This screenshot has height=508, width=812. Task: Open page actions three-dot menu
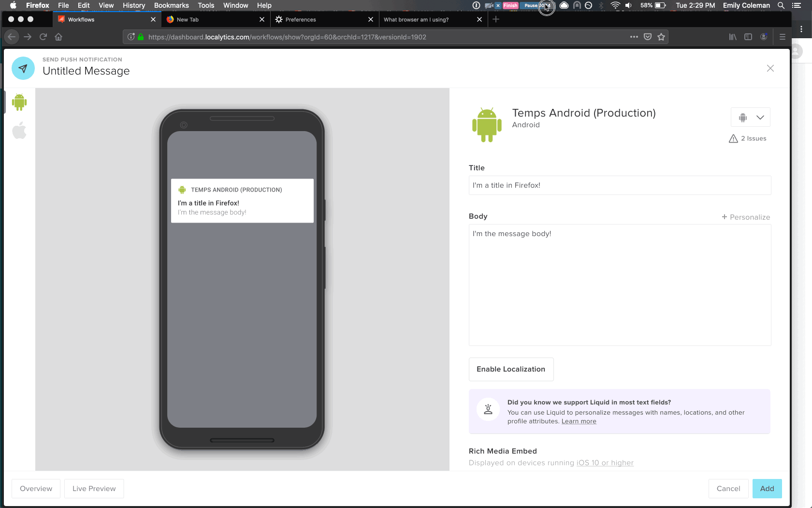tap(634, 37)
